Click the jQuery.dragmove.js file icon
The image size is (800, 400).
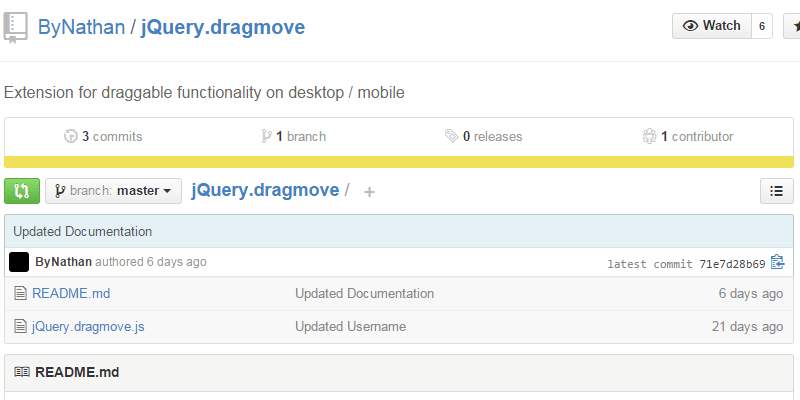pyautogui.click(x=19, y=326)
